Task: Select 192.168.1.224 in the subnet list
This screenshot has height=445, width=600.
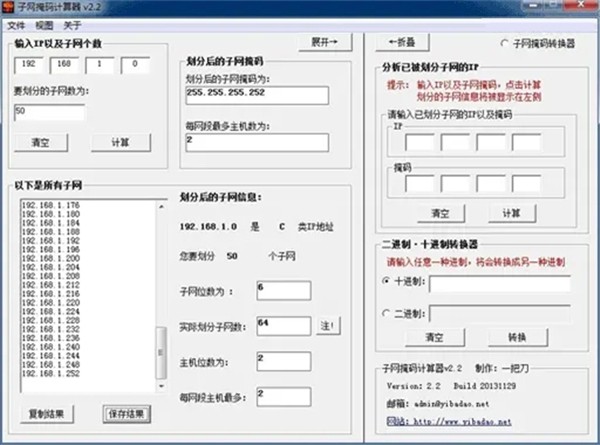Action: click(x=51, y=311)
